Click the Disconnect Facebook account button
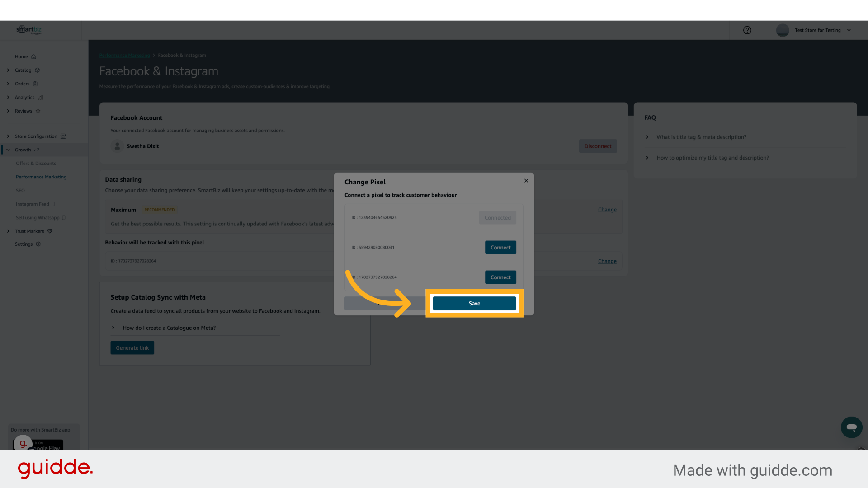 598,146
